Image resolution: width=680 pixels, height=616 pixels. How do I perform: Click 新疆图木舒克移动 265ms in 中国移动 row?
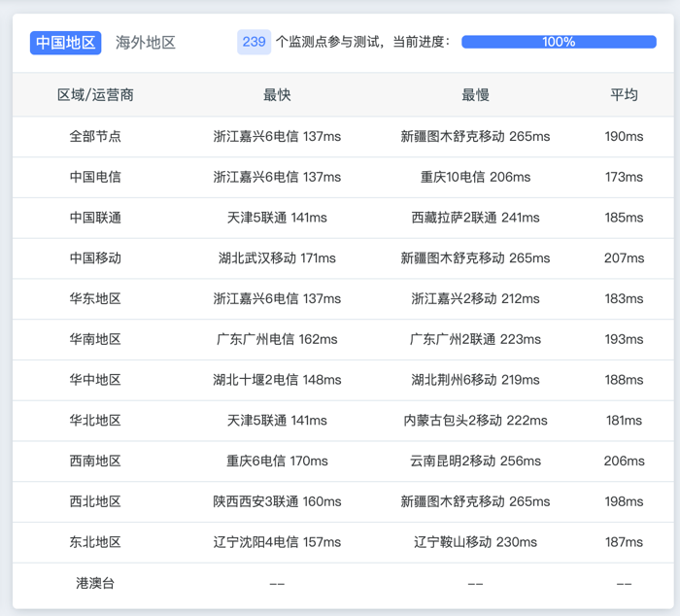[x=475, y=258]
